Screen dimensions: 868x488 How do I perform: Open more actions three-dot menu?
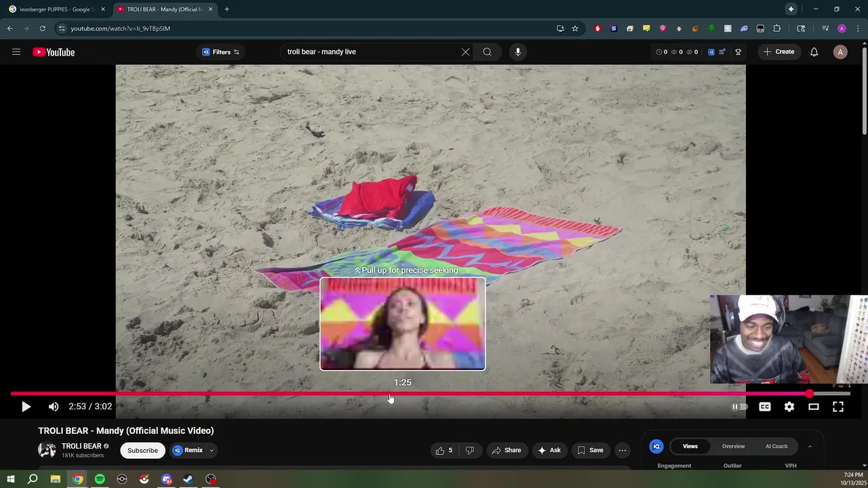coord(623,450)
